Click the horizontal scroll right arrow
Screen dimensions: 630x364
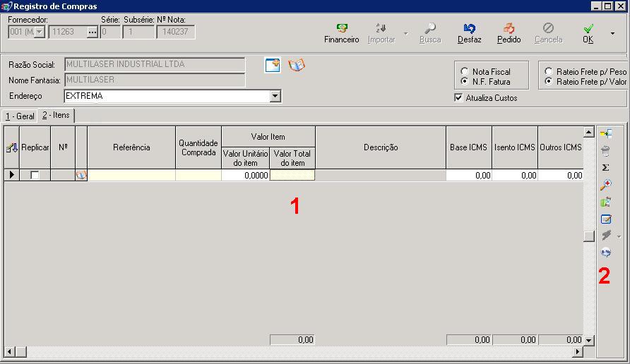[578, 352]
